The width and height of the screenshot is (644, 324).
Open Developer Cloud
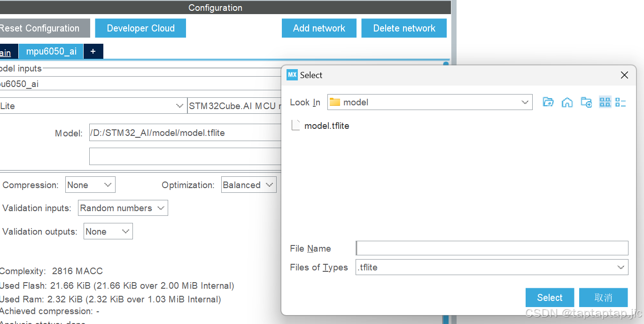click(140, 28)
